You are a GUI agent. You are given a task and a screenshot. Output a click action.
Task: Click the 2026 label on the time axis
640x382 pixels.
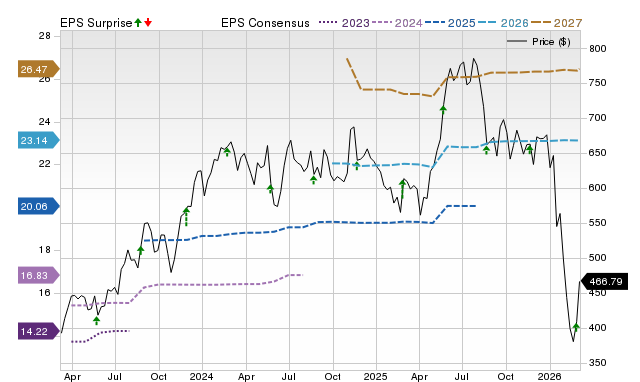(549, 376)
